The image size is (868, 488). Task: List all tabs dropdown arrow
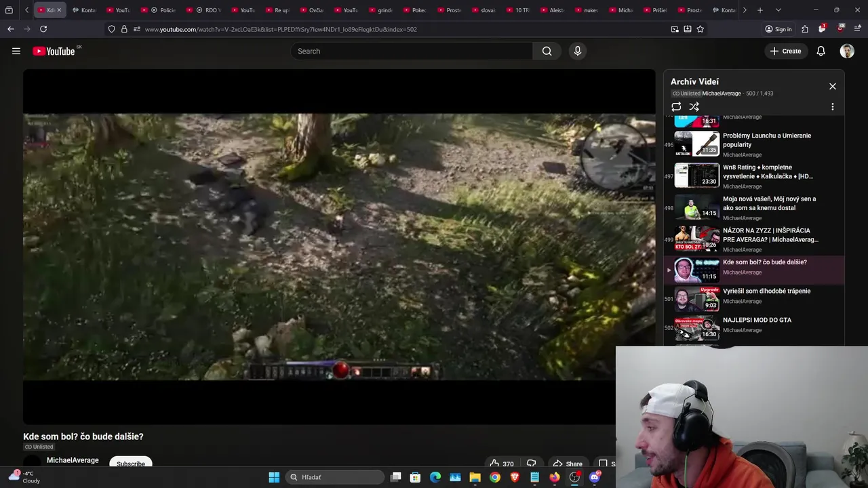[778, 10]
